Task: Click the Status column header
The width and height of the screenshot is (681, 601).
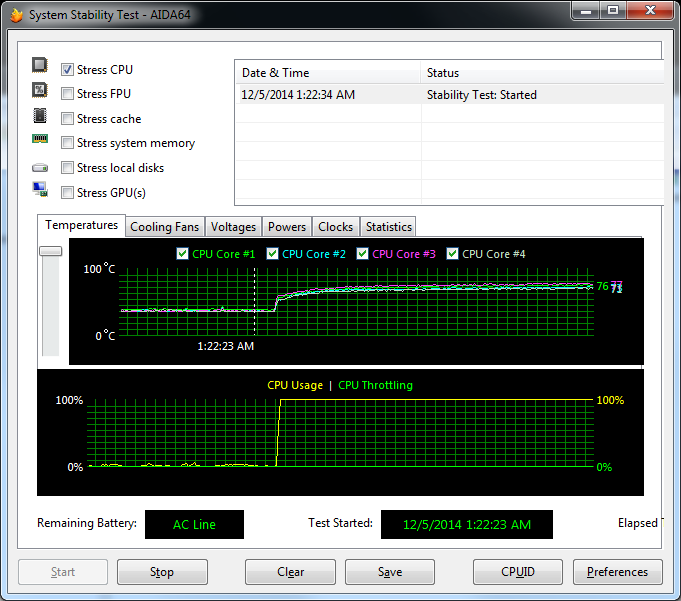Action: click(542, 73)
